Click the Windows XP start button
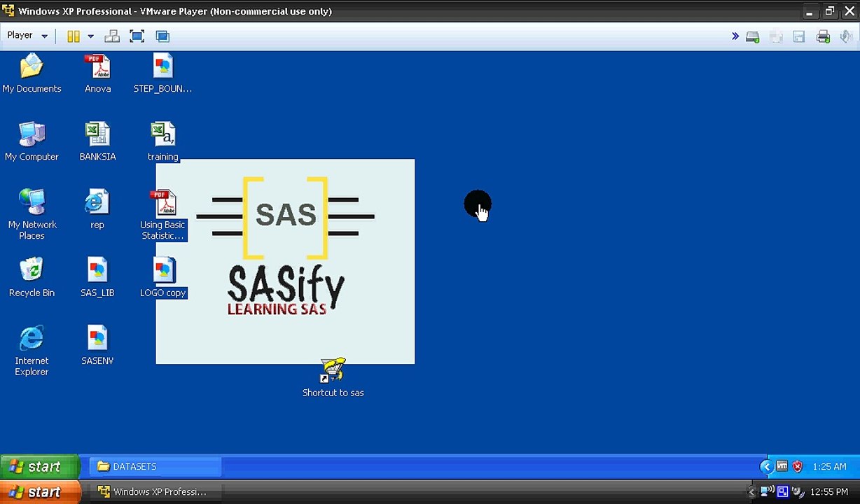The image size is (860, 504). [x=40, y=467]
